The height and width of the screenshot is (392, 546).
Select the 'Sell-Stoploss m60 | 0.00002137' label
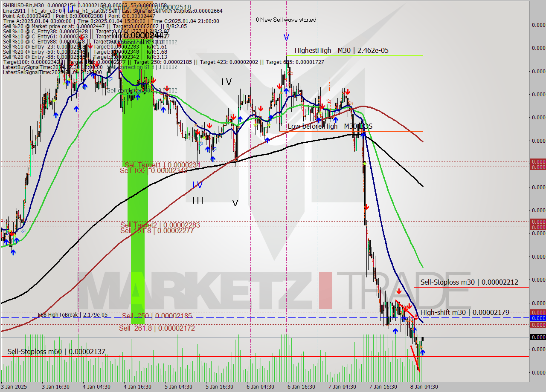[56, 352]
